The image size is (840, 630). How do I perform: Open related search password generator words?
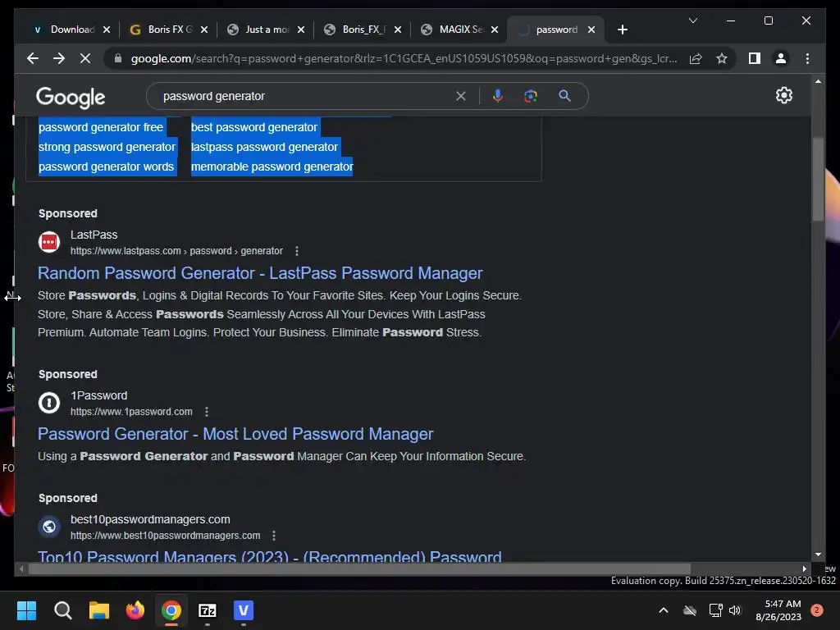[x=106, y=167]
